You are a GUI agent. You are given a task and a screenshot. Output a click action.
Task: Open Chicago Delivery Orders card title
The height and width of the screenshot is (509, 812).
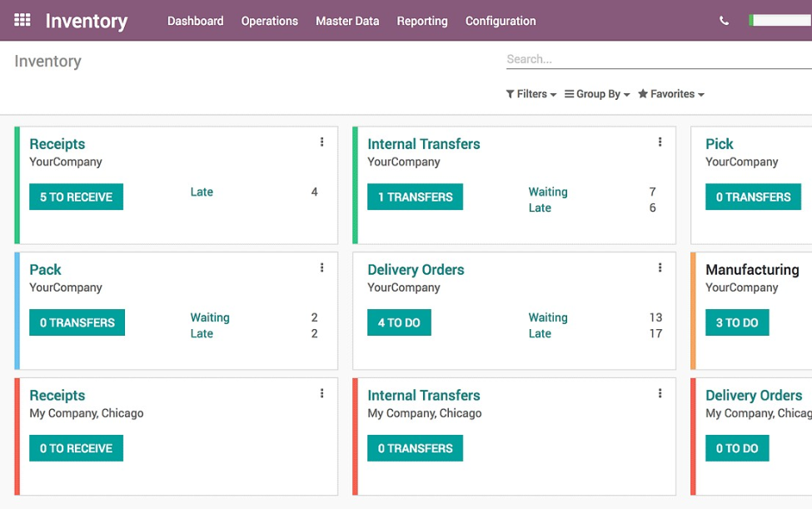pyautogui.click(x=754, y=396)
